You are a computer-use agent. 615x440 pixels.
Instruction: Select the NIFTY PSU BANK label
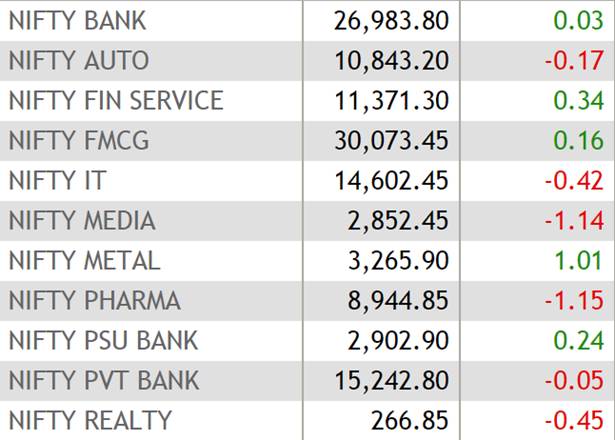pos(103,340)
